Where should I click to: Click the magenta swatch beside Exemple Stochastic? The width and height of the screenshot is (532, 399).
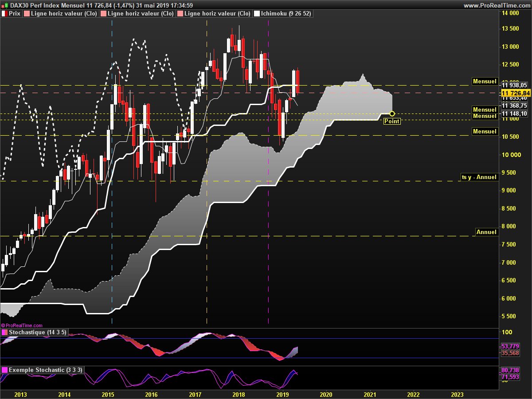5,370
